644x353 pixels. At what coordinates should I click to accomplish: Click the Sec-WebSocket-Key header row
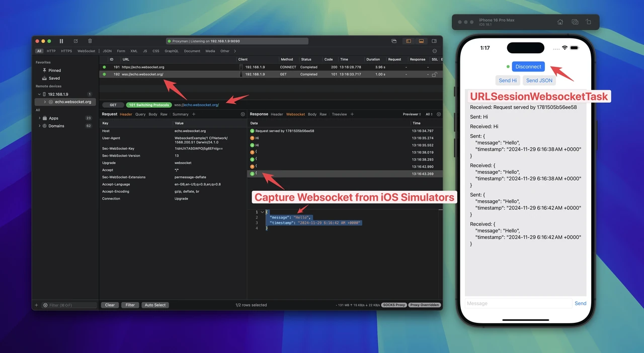173,149
